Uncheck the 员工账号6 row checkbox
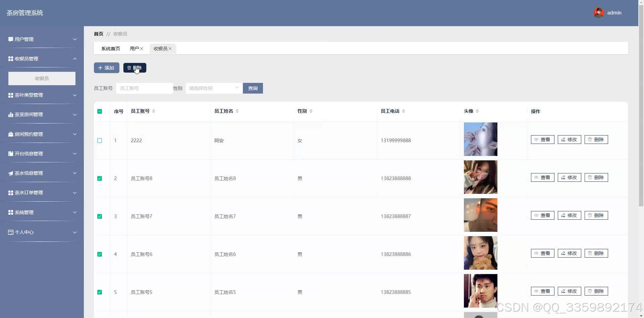Viewport: 644px width, 318px height. point(100,254)
